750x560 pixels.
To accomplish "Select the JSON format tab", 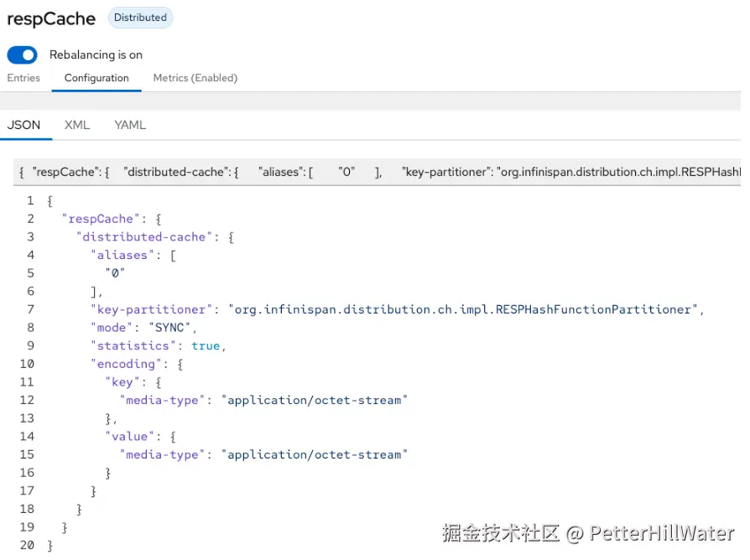I will click(23, 125).
